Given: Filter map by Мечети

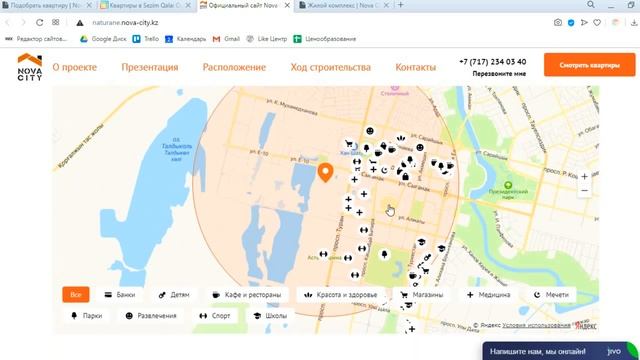Looking at the screenshot, I should tap(551, 295).
